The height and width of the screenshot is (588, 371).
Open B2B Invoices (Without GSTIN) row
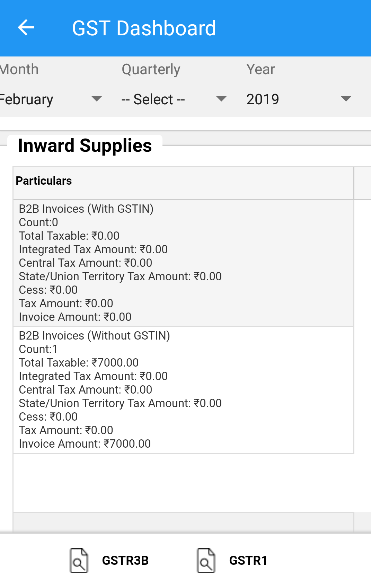pyautogui.click(x=183, y=390)
